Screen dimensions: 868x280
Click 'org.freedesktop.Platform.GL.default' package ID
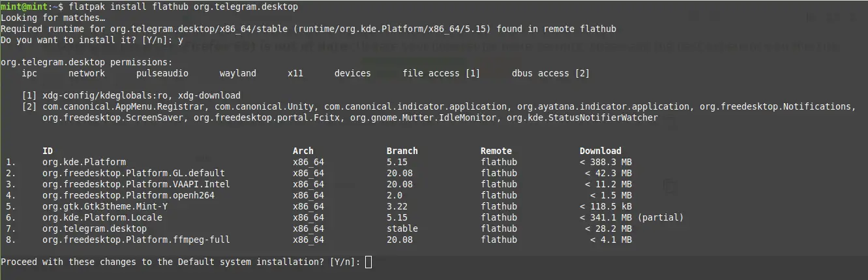pos(134,173)
